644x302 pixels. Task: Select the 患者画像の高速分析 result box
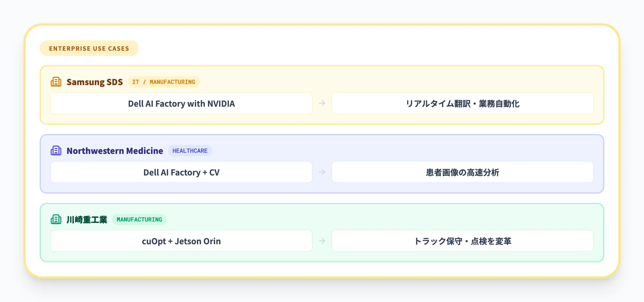click(x=462, y=172)
